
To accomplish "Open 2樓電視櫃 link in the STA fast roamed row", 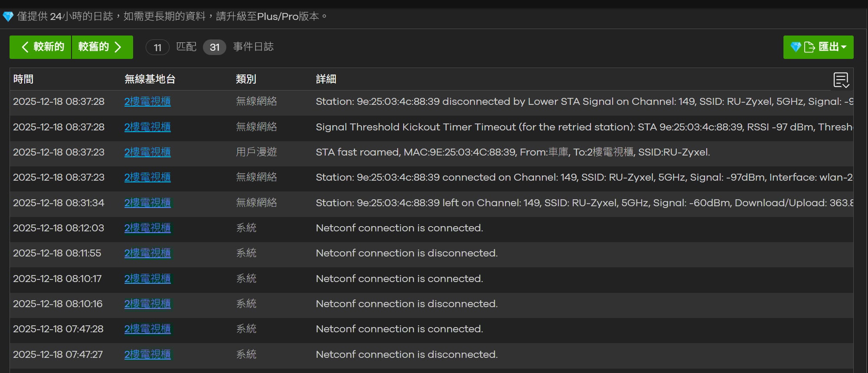I will [147, 152].
